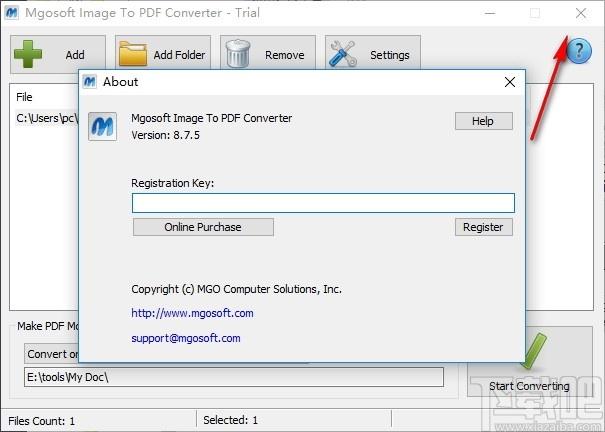Click the Online Purchase button
The width and height of the screenshot is (605, 432).
tap(203, 227)
